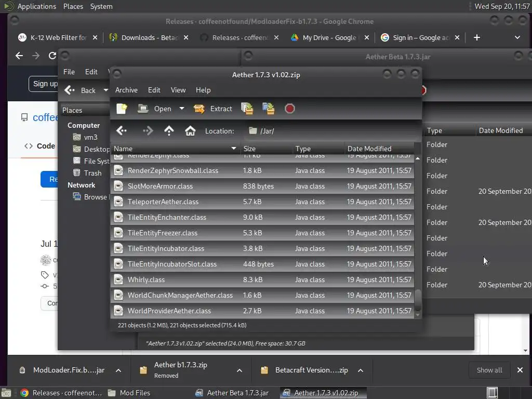Close the K-12 Web Filter tab

[x=95, y=37]
